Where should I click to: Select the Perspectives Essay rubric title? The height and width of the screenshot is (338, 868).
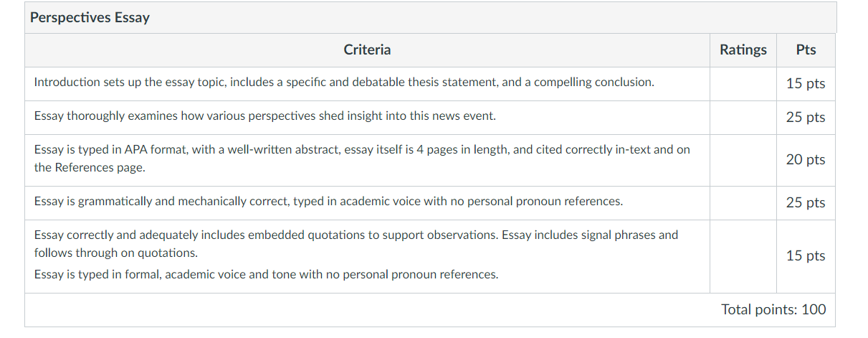point(90,17)
